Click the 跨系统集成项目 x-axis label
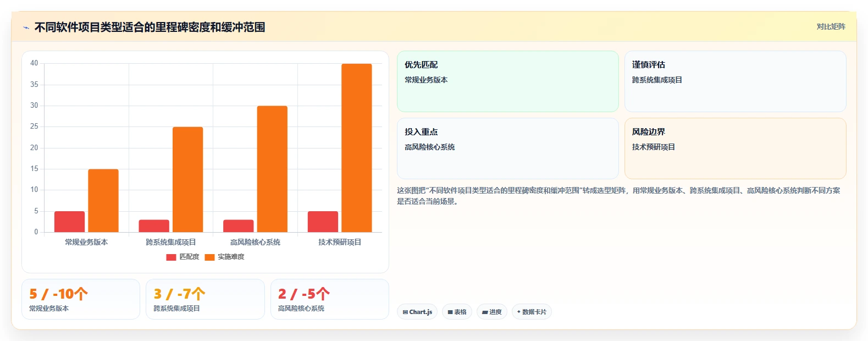 point(171,242)
